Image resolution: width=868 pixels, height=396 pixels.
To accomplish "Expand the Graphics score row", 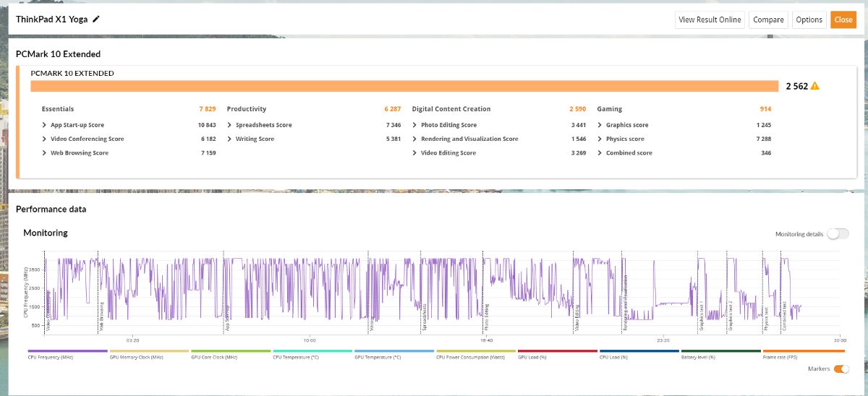I will pyautogui.click(x=600, y=125).
